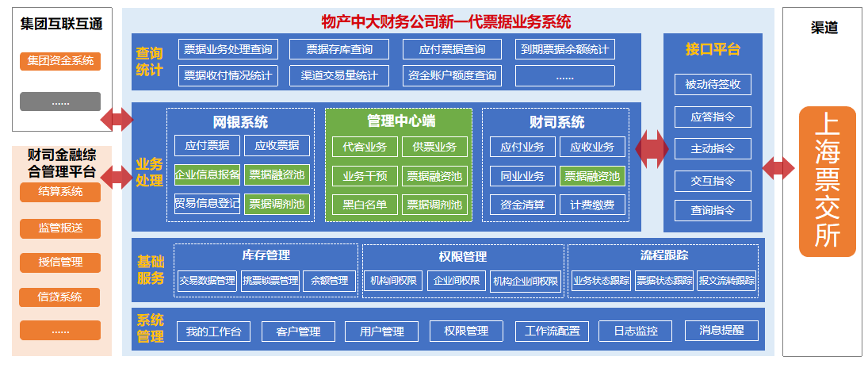Click the 集团资金系统 orange box

pos(60,61)
